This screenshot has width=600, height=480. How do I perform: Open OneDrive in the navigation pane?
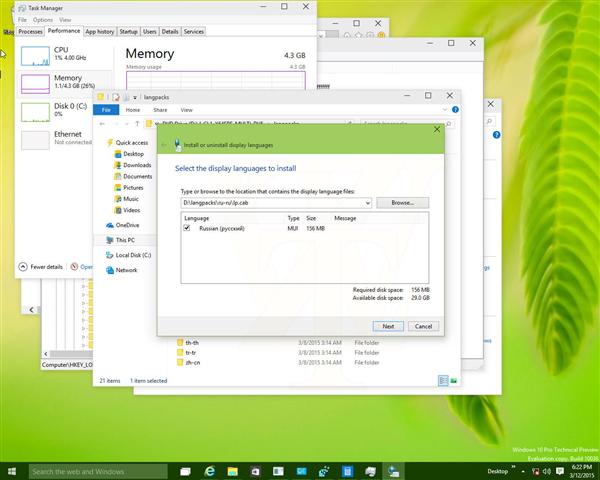tap(129, 225)
